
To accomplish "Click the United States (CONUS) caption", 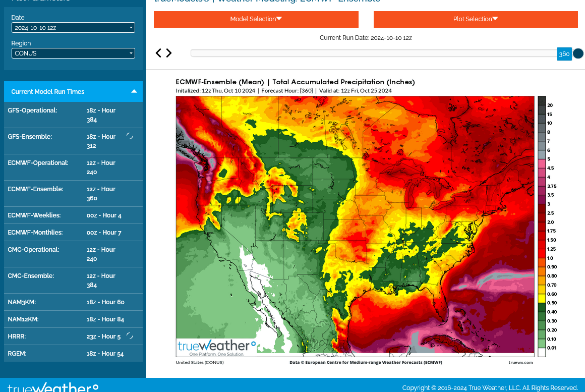I will [200, 362].
